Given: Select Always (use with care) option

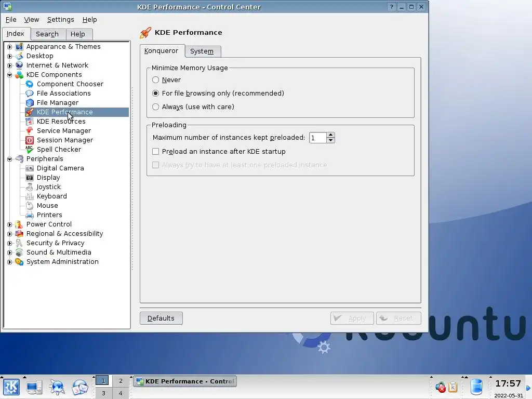Looking at the screenshot, I should pos(155,107).
